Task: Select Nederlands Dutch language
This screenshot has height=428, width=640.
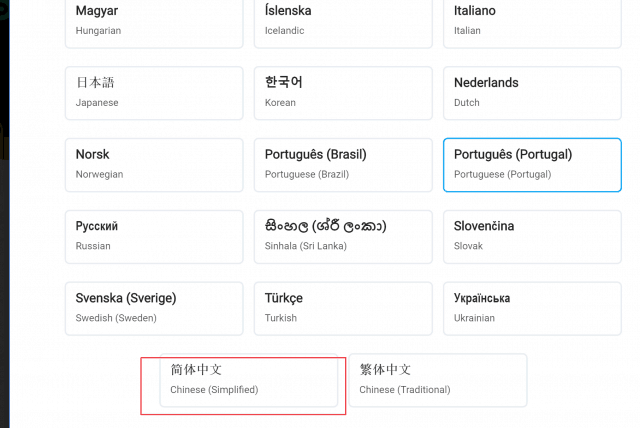Action: pyautogui.click(x=532, y=93)
